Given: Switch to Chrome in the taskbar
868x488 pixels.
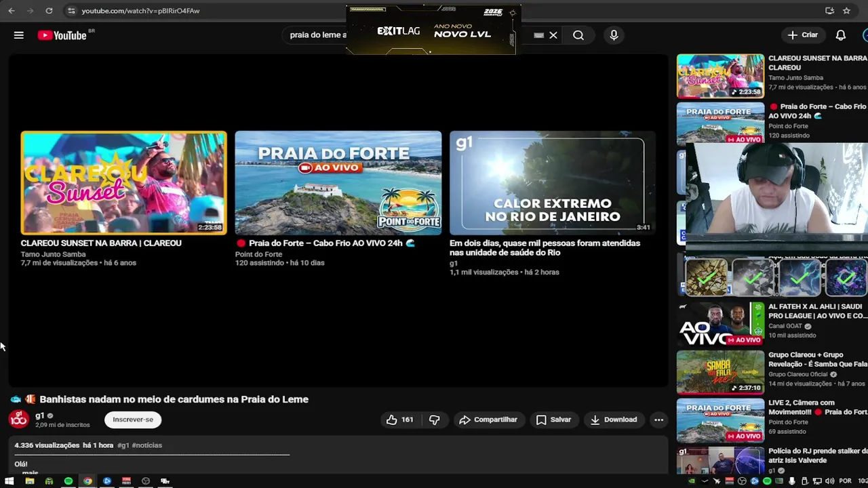Looking at the screenshot, I should 87,481.
